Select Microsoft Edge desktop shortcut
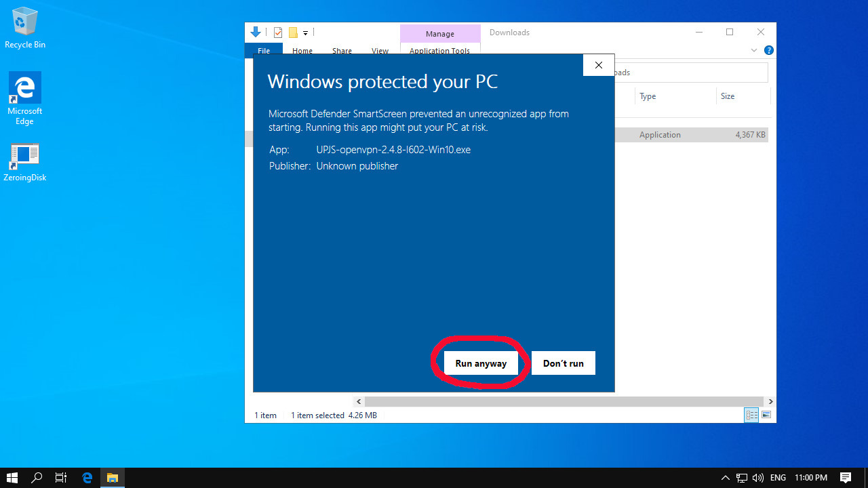 [x=25, y=99]
